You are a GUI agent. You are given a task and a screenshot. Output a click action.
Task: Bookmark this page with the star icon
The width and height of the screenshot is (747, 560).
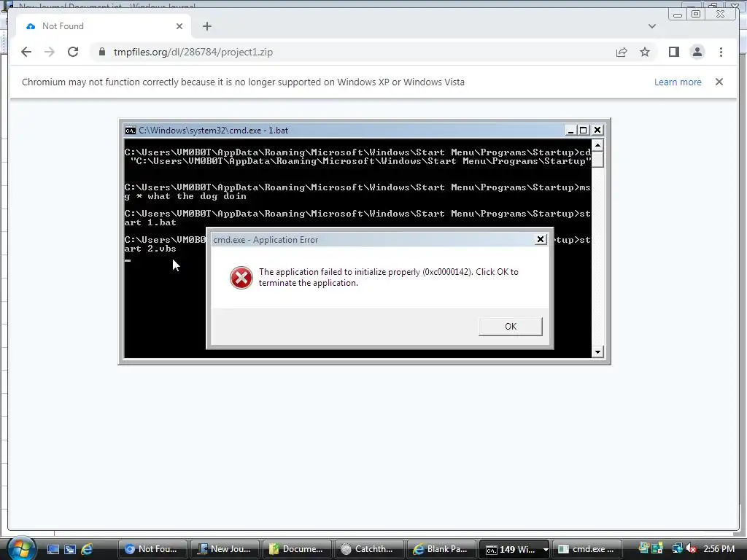(645, 52)
